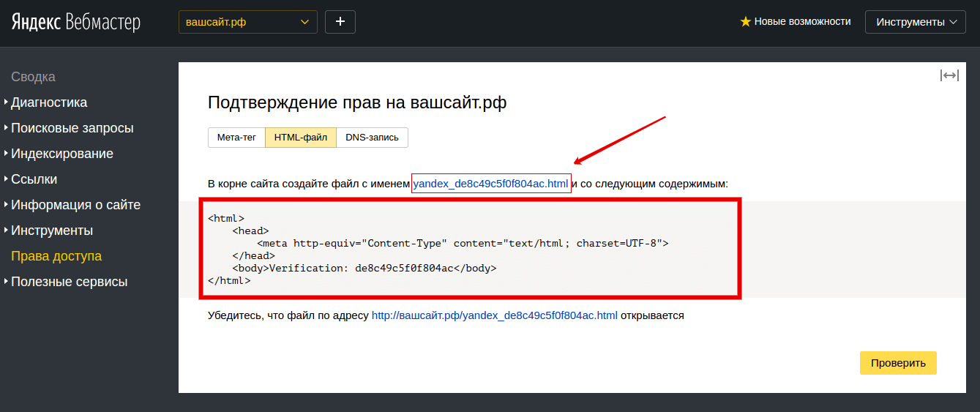Viewport: 980px width, 412px height.
Task: Switch to the DNS-запись tab
Action: [x=372, y=138]
